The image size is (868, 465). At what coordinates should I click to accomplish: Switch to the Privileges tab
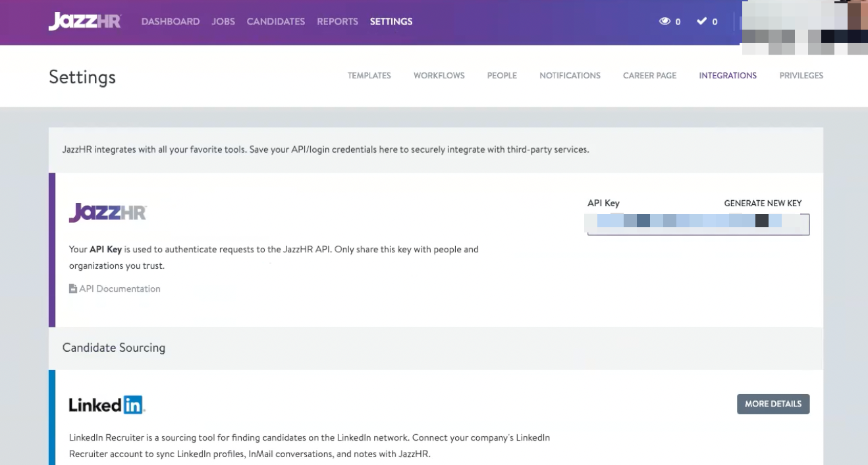801,76
